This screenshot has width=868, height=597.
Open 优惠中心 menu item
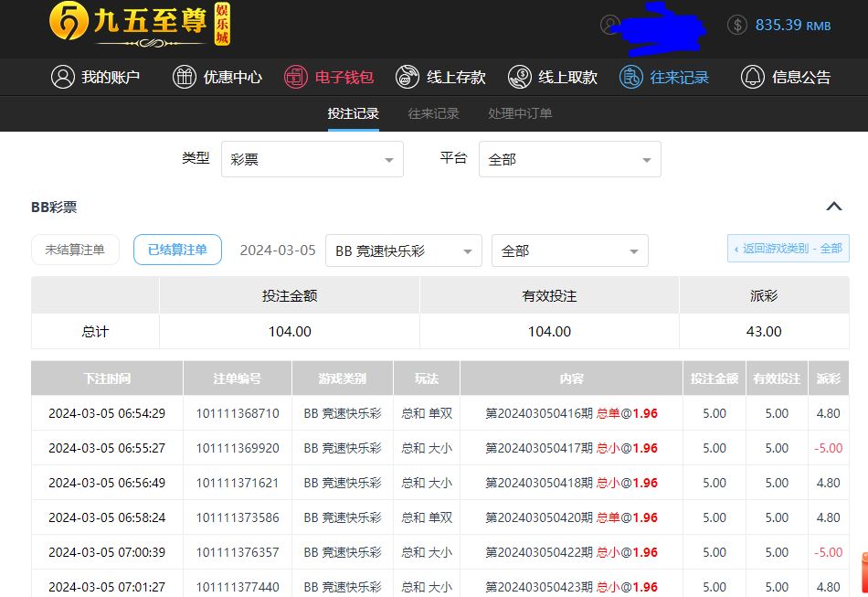pyautogui.click(x=217, y=77)
